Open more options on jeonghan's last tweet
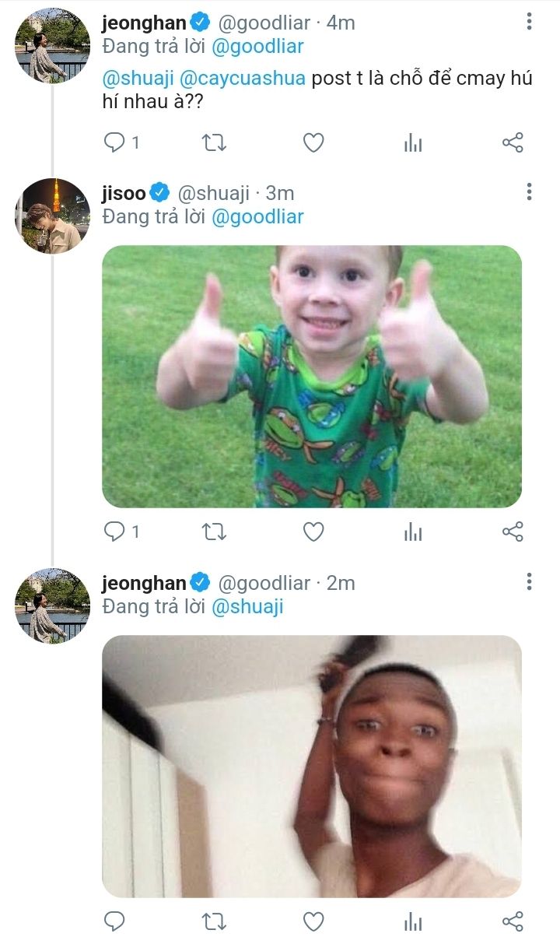The image size is (560, 944). coord(529,581)
